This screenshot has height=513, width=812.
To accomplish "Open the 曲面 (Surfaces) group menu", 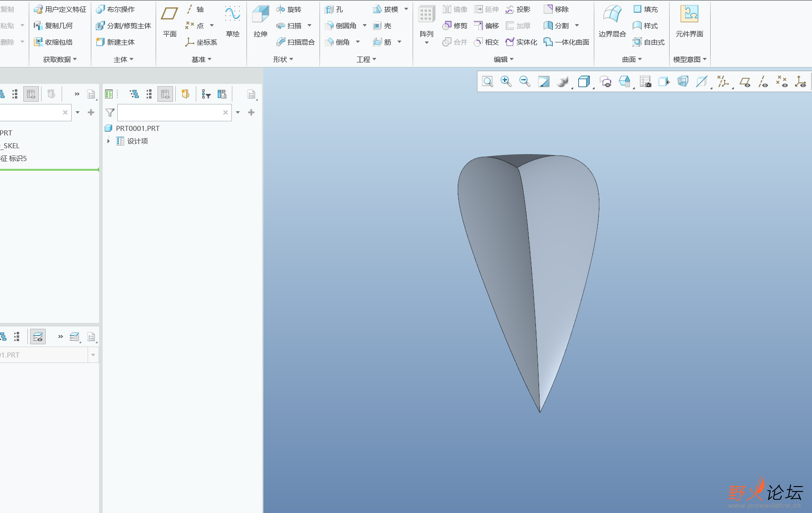I will [632, 59].
